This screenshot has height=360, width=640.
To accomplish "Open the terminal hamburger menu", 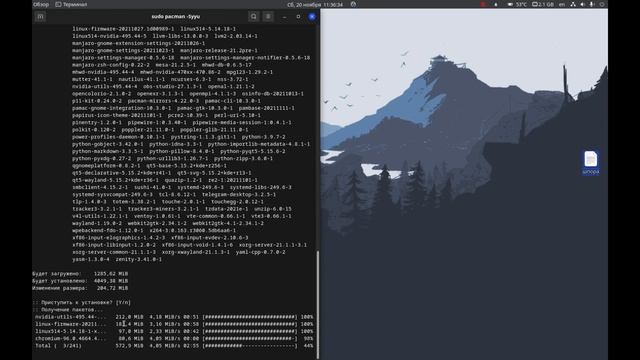I will tap(268, 17).
